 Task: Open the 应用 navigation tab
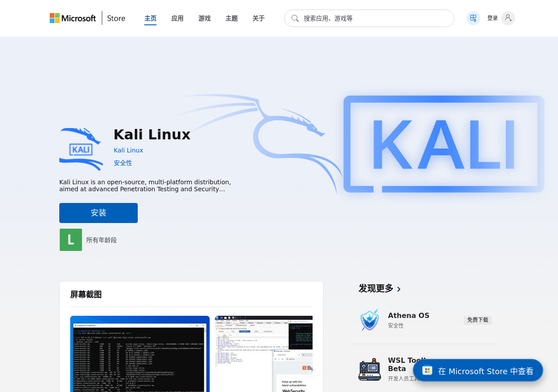177,18
